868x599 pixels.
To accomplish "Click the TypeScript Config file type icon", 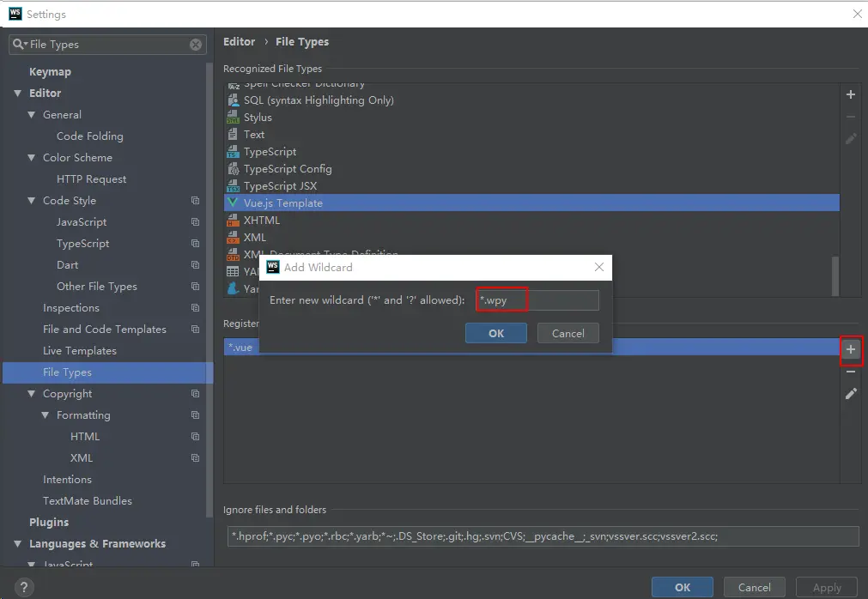I will coord(233,169).
